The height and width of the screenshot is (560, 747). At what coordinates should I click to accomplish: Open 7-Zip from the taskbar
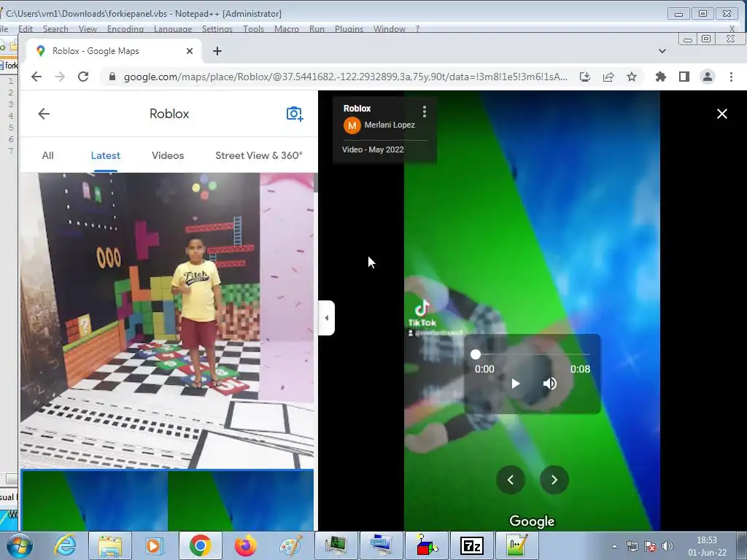(472, 545)
